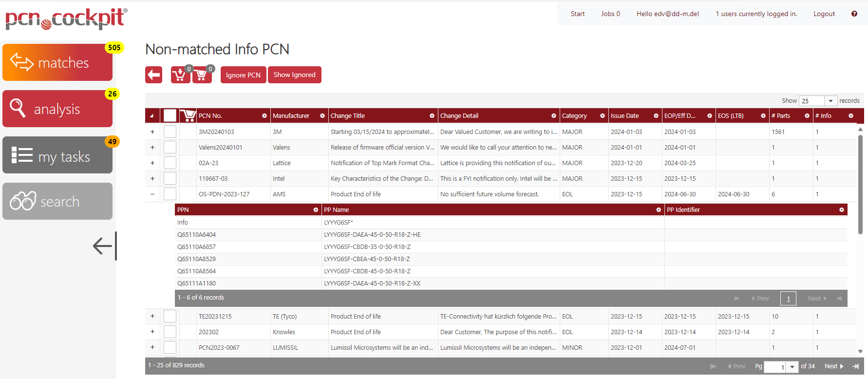Image resolution: width=868 pixels, height=379 pixels.
Task: Go to first page of main table
Action: 714,366
